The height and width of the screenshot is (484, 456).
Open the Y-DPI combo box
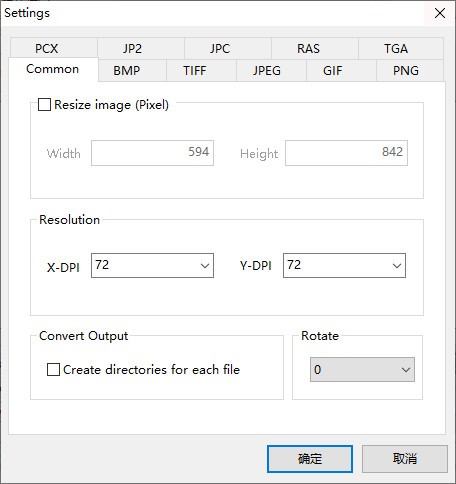344,266
